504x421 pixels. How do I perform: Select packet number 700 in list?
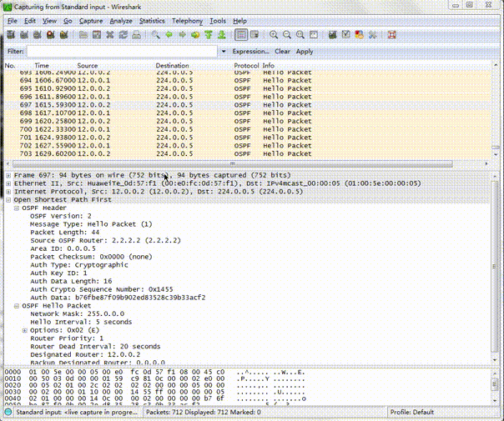[x=248, y=129]
